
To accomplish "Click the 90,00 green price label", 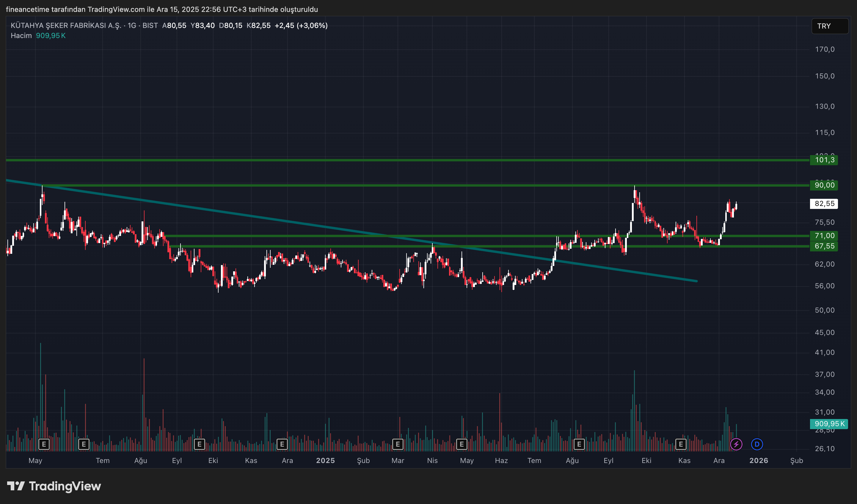I will [824, 185].
